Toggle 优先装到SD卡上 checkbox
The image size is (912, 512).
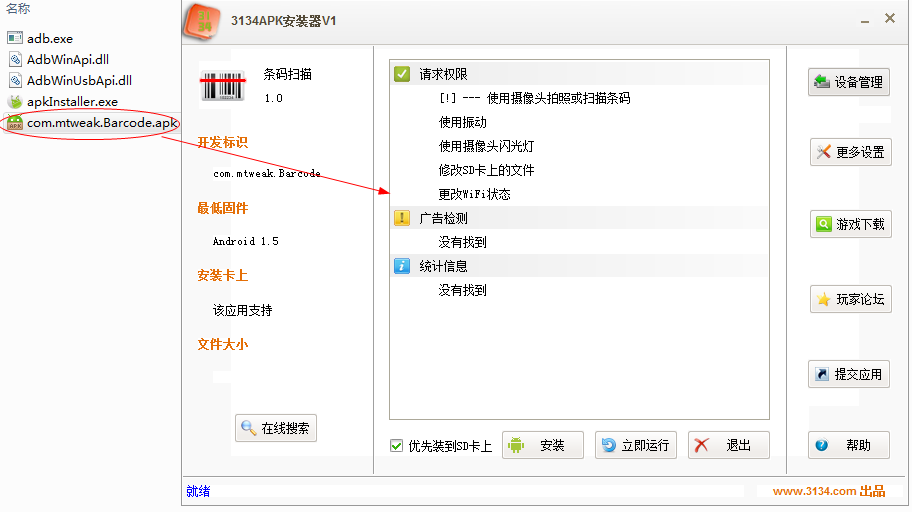point(396,446)
